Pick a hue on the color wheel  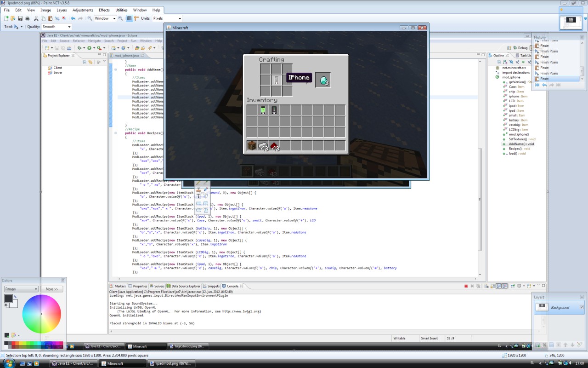(41, 314)
